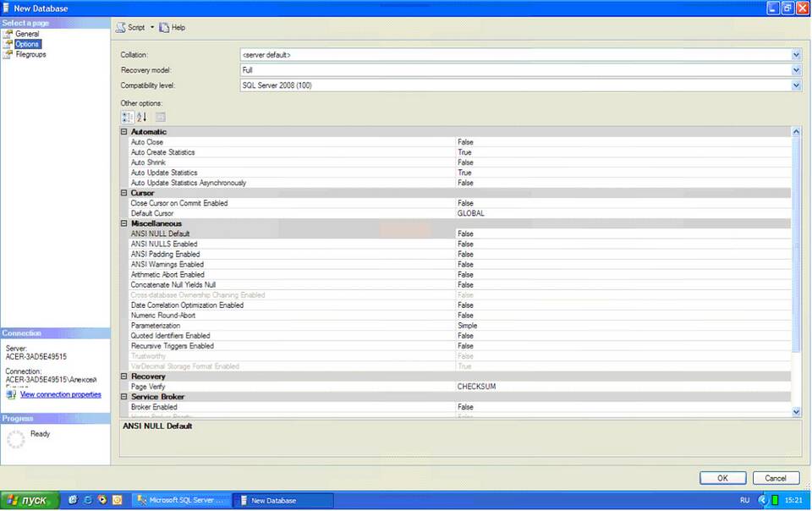This screenshot has width=812, height=511.
Task: Click the Property Pages grid icon
Action: (x=160, y=118)
